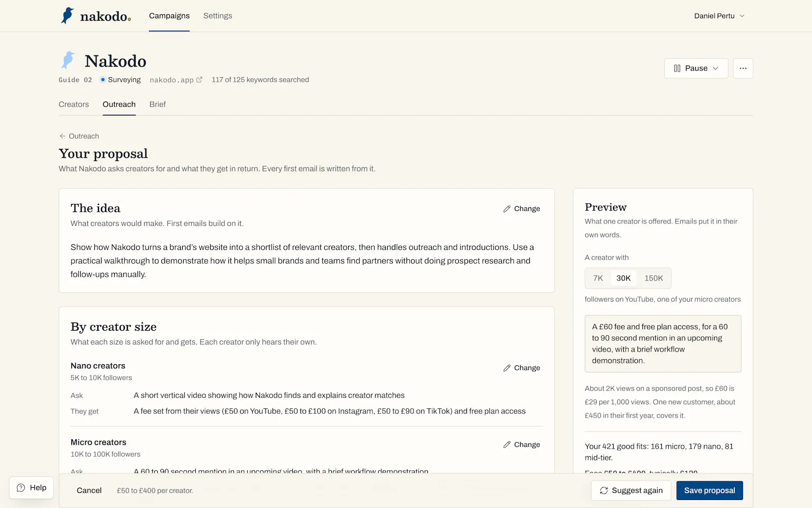Click the refresh icon in Suggest again

click(604, 490)
